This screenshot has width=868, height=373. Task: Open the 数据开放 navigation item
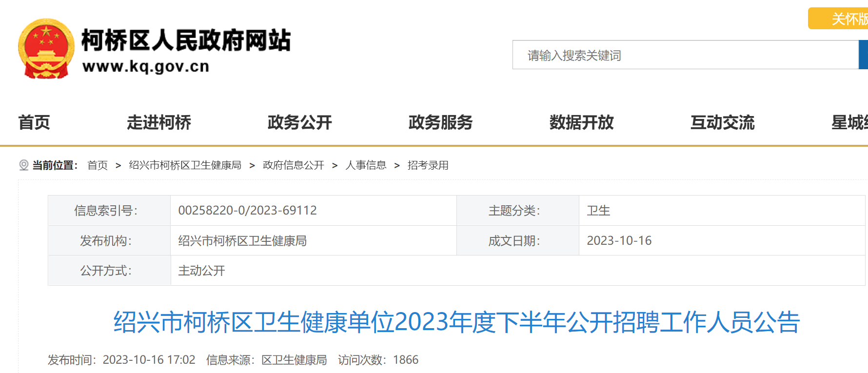pos(582,122)
